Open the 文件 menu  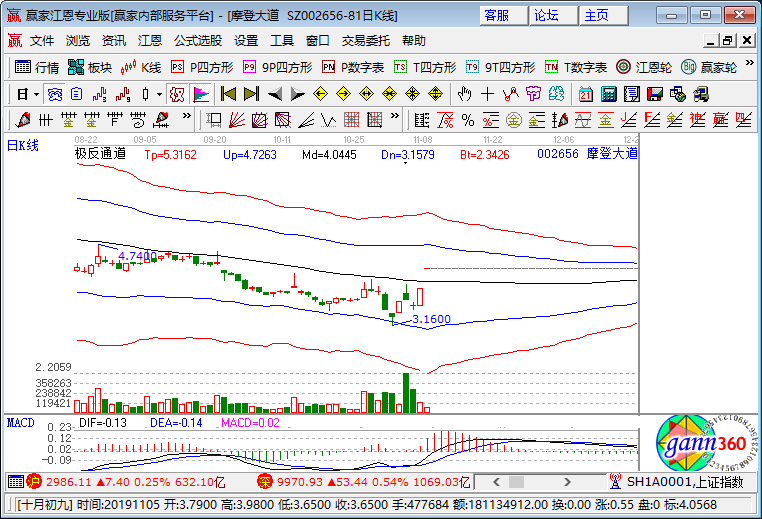coord(42,41)
